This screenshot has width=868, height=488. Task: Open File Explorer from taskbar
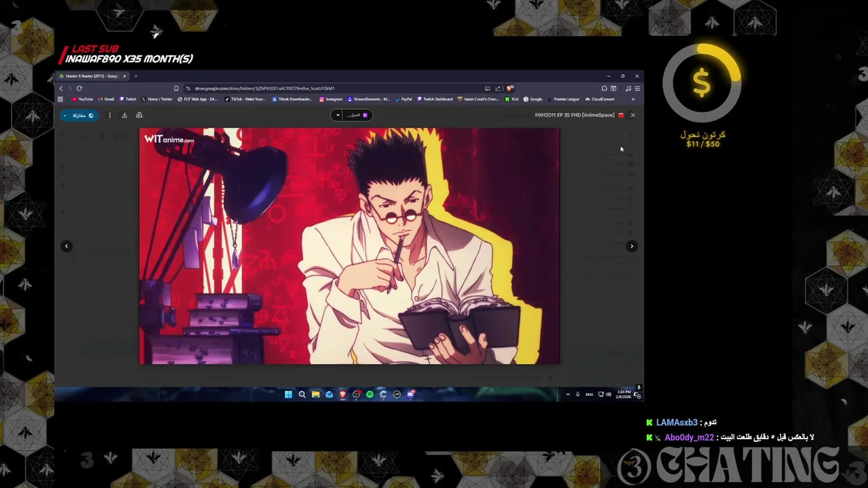pos(315,394)
